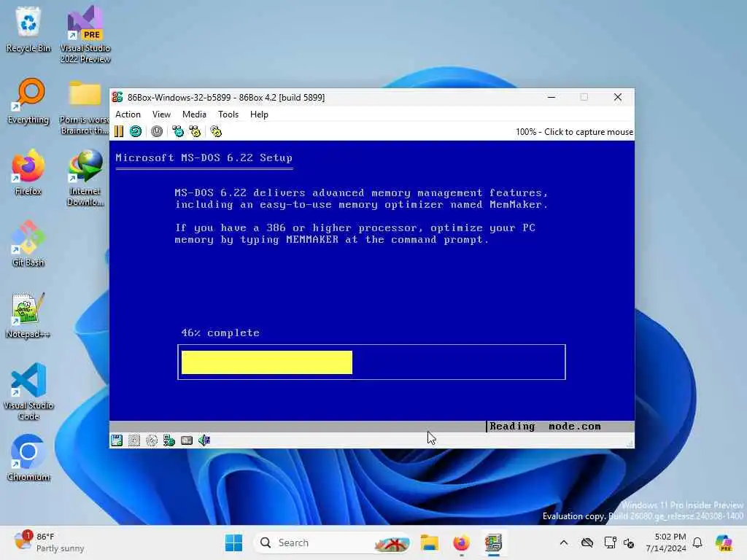Minimize the 86Box window

tap(551, 97)
